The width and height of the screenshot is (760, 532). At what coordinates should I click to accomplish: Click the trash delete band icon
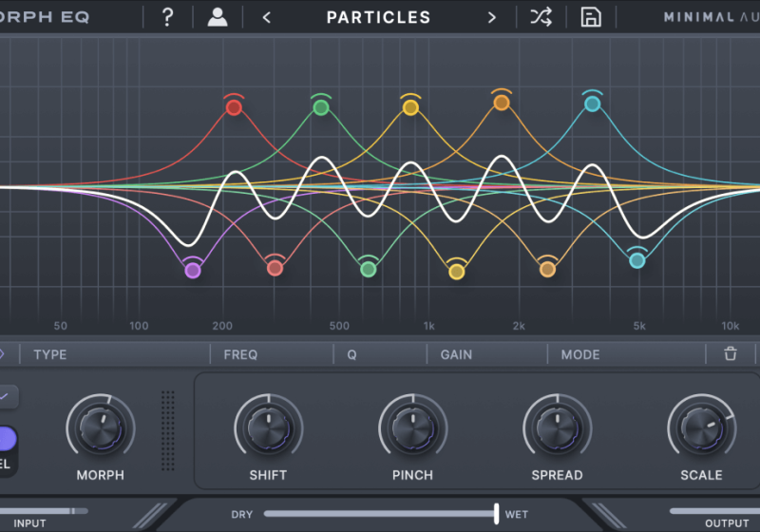731,353
